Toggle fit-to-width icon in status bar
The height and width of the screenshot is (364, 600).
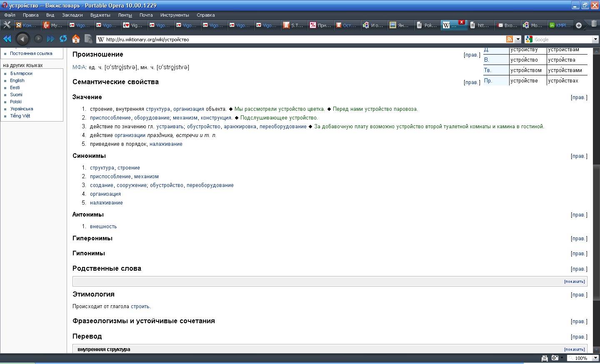(x=544, y=358)
